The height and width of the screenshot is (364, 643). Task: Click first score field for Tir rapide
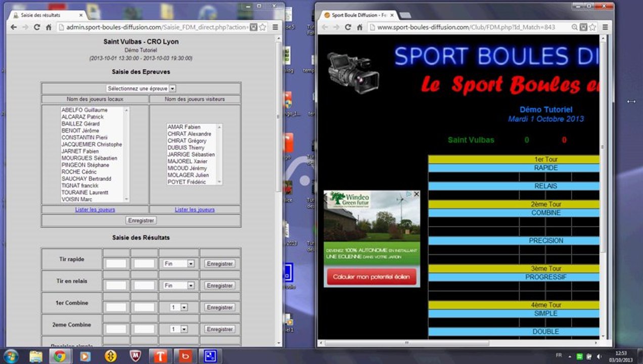(116, 264)
